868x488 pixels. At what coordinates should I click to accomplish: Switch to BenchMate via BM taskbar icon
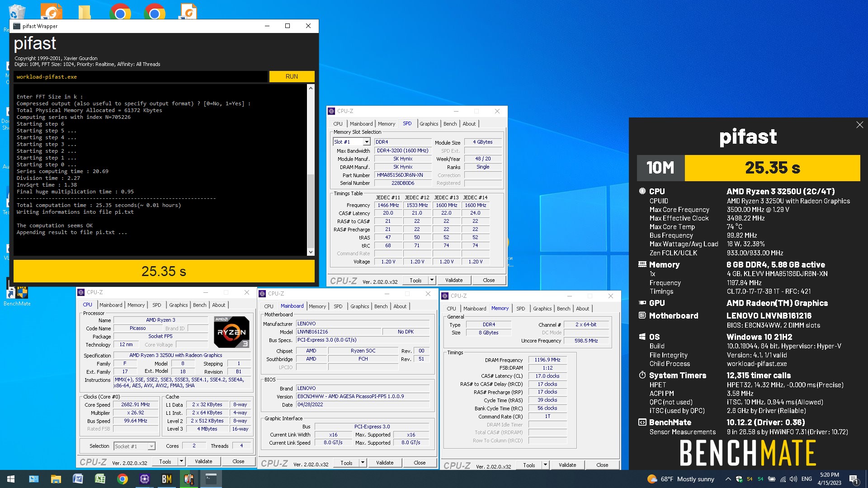[x=167, y=479]
